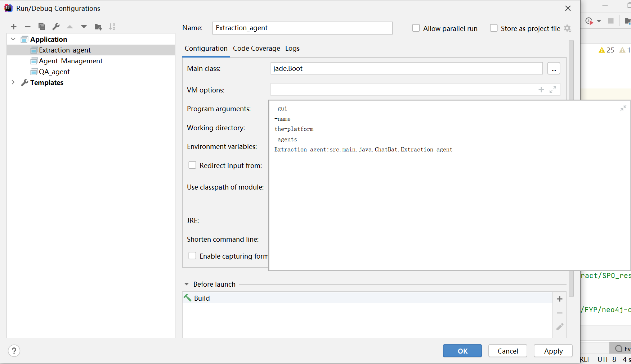Open the edit templates wrench icon
Screen dimensions: 631x364
[56, 27]
